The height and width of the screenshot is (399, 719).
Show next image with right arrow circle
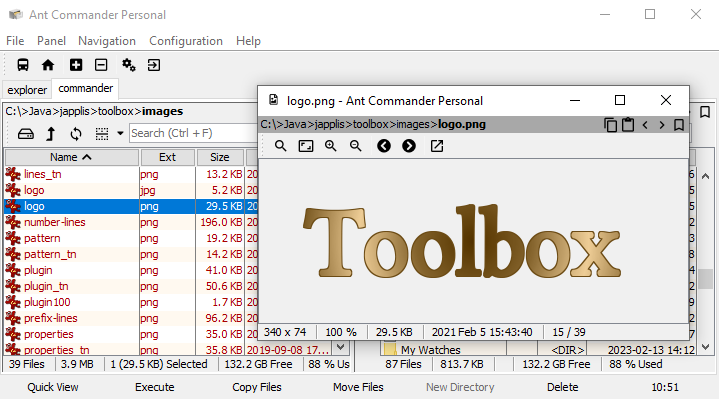[x=409, y=146]
